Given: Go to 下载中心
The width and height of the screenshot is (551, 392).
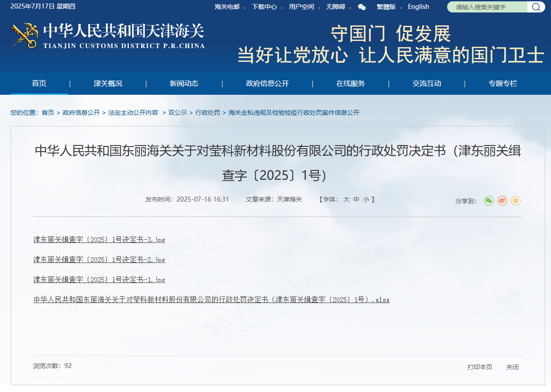Looking at the screenshot, I should (x=264, y=7).
